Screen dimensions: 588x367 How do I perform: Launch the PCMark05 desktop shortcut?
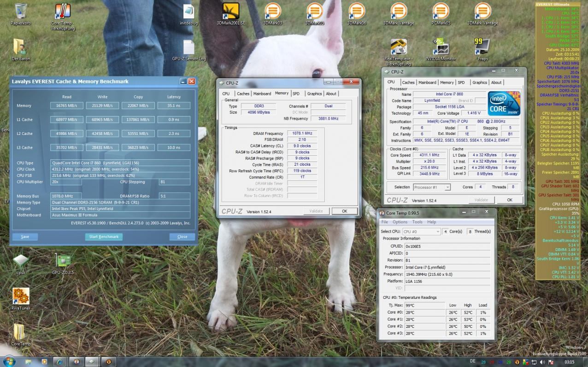tap(441, 14)
